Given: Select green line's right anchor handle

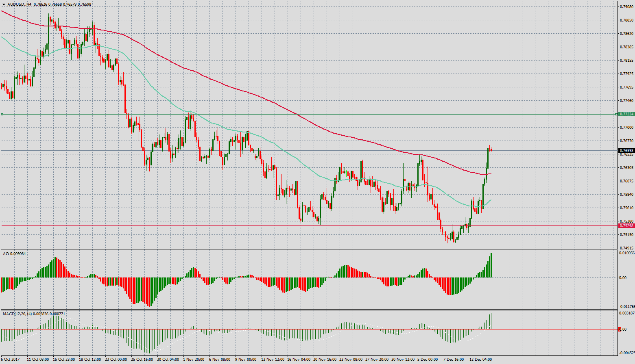Looking at the screenshot, I should coord(616,114).
